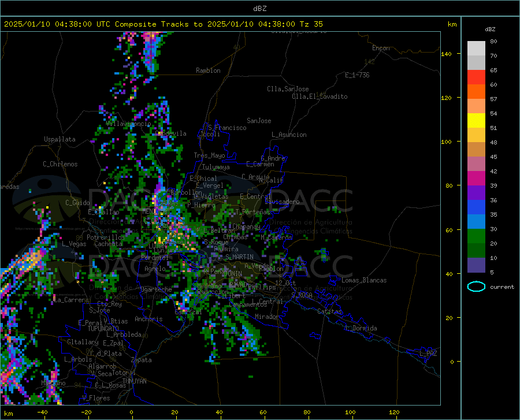Click the S_Francisco map label

point(227,128)
